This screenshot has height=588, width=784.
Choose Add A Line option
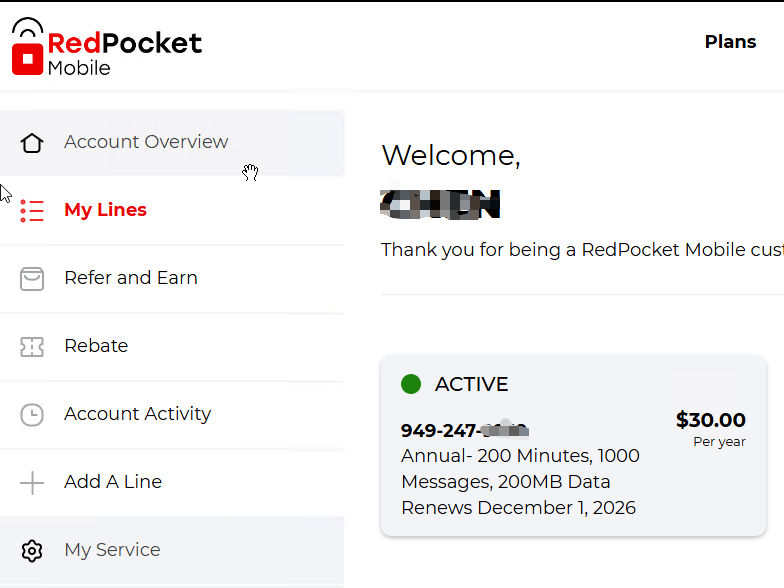tap(113, 482)
